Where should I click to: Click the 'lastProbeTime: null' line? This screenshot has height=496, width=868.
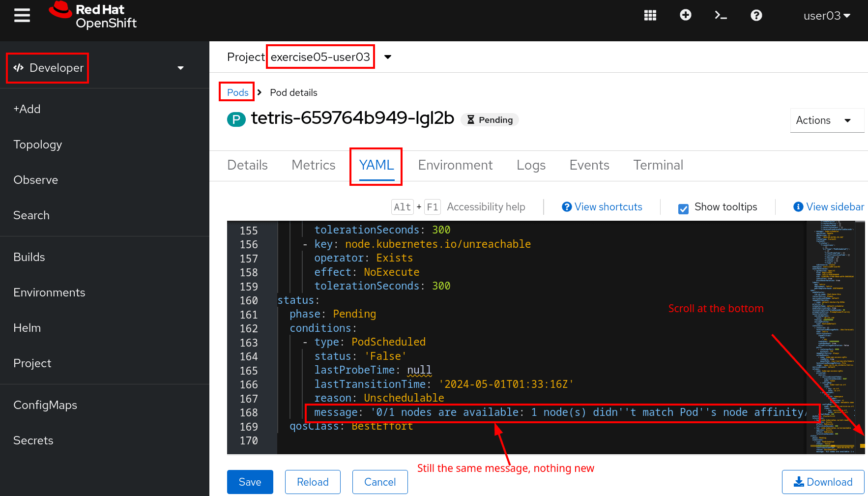click(x=373, y=370)
